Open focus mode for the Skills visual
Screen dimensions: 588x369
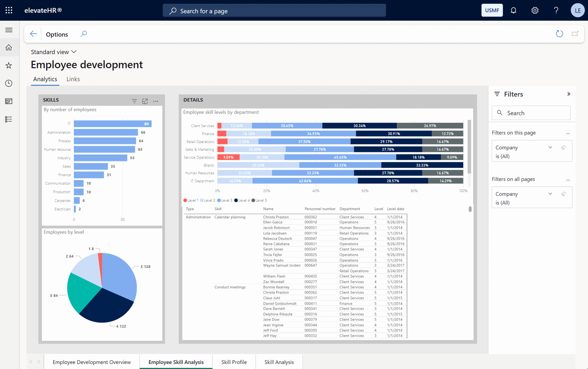[145, 101]
